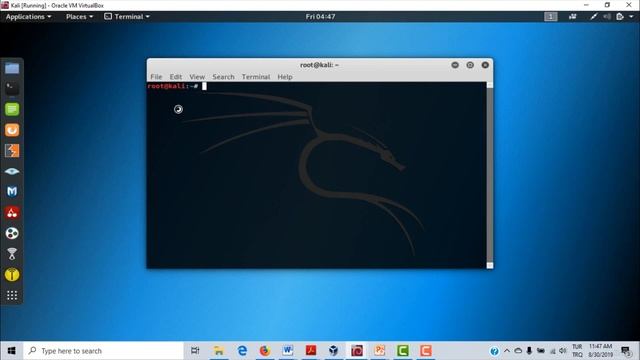Open the round multicolor ball icon in the dock
This screenshot has width=640, height=360.
[12, 233]
